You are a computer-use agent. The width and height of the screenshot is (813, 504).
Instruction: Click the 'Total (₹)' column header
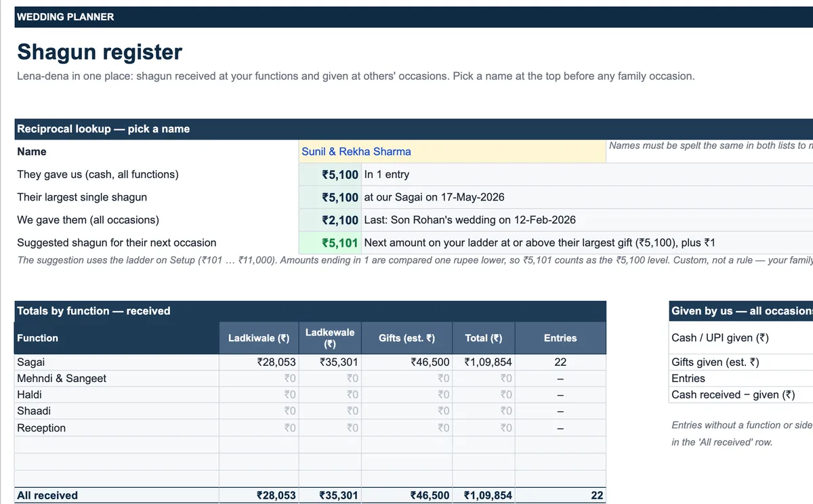tap(484, 338)
